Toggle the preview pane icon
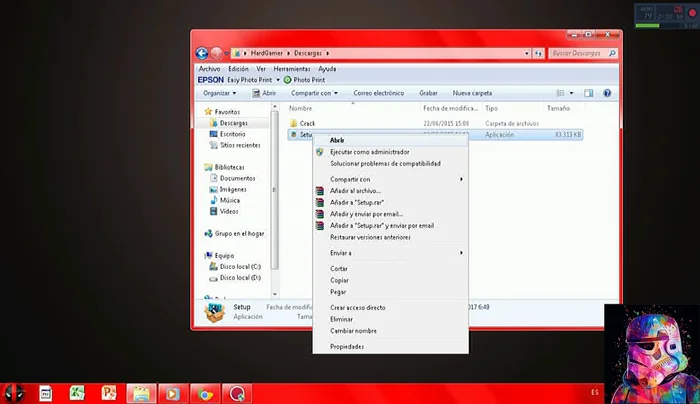The width and height of the screenshot is (700, 404). [x=588, y=93]
